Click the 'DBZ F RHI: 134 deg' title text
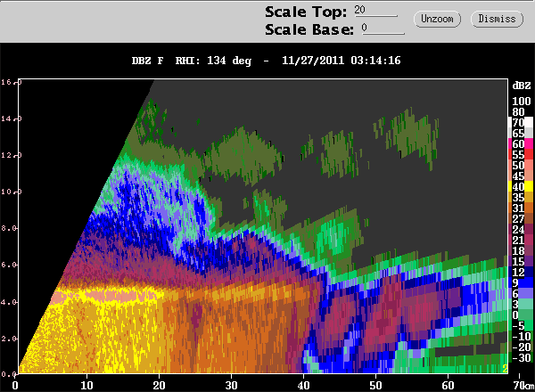This screenshot has height=392, width=535. click(192, 61)
